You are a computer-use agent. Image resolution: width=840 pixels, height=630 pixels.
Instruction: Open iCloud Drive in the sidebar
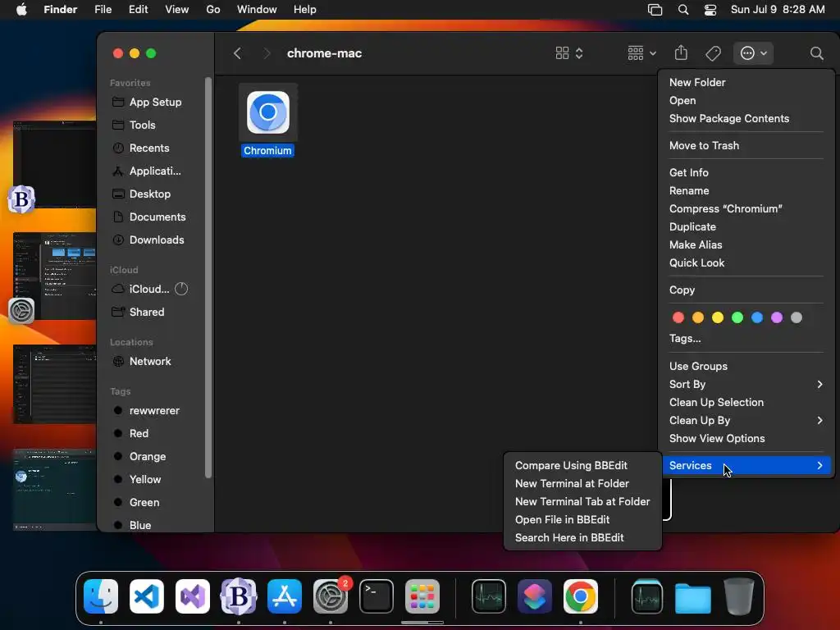coord(149,289)
